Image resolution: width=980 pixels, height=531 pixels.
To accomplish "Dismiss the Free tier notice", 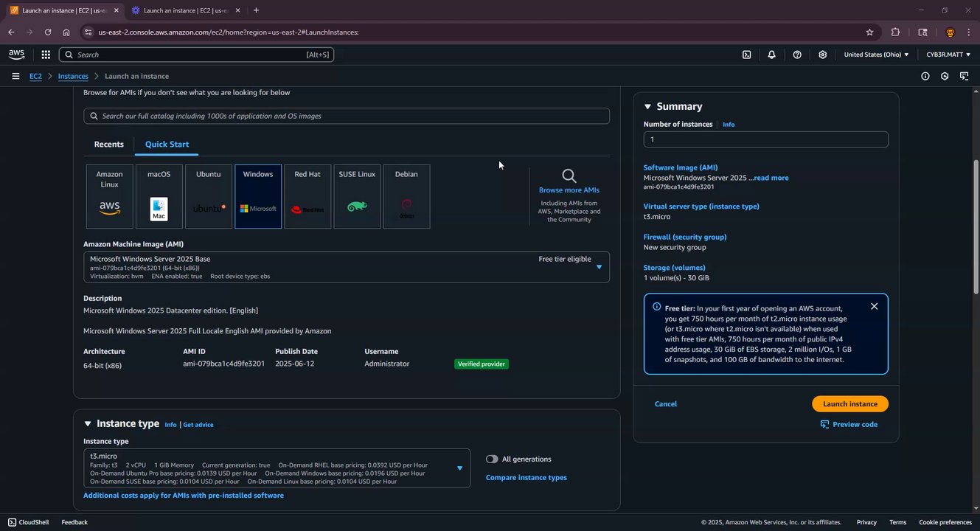I will point(874,306).
